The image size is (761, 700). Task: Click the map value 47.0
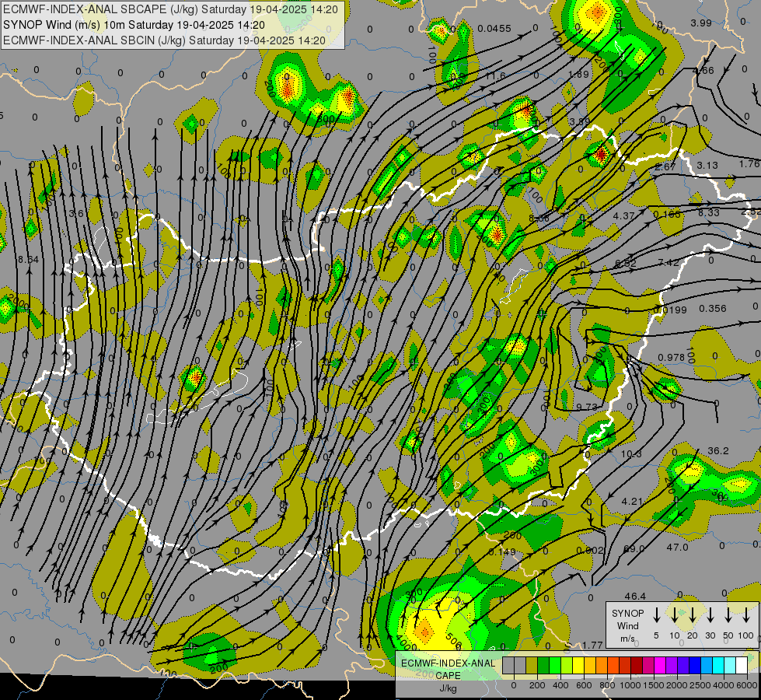coord(677,547)
